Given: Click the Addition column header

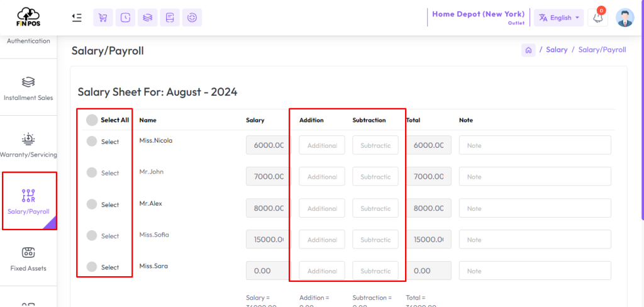Looking at the screenshot, I should click(x=311, y=120).
